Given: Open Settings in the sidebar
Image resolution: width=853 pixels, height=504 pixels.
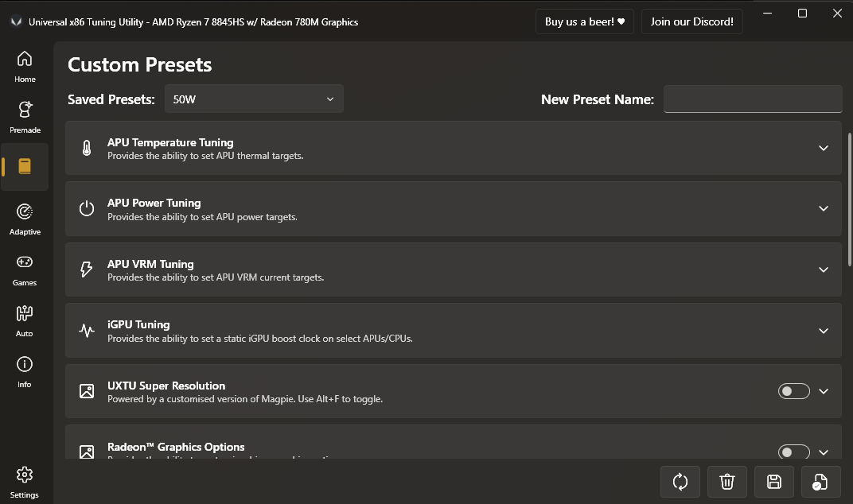Looking at the screenshot, I should tap(25, 483).
